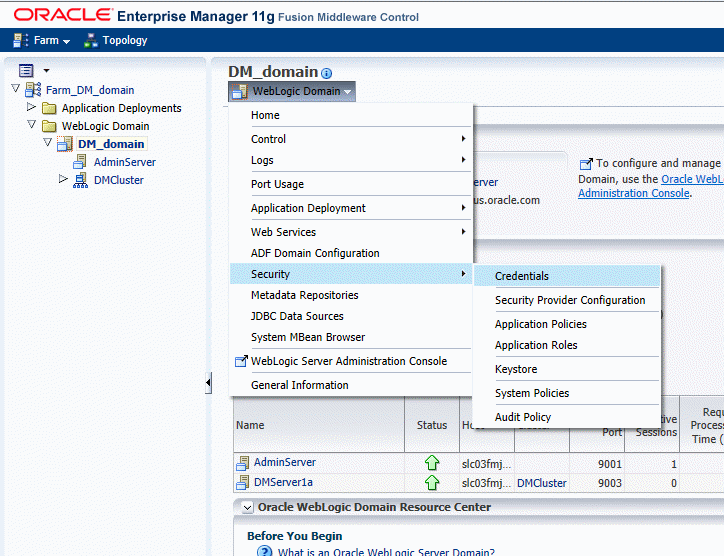Select Application Policies submenu item
Screen dimensions: 724x556
[x=567, y=324]
